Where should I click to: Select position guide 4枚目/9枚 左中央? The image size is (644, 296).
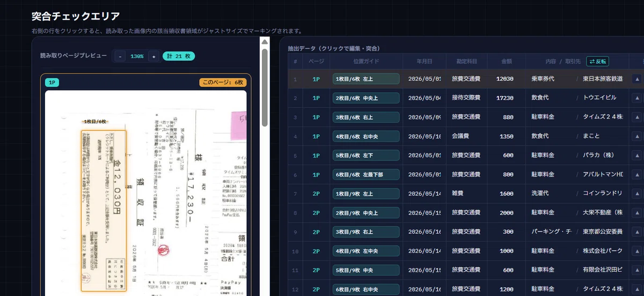(x=366, y=251)
